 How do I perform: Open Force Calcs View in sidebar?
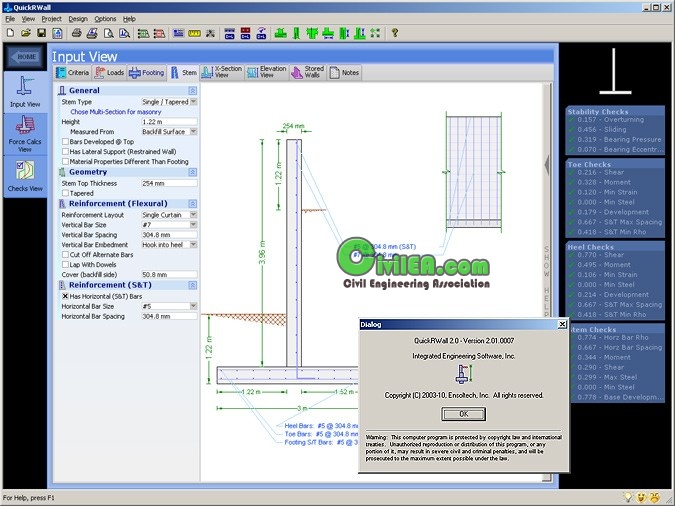(25, 133)
